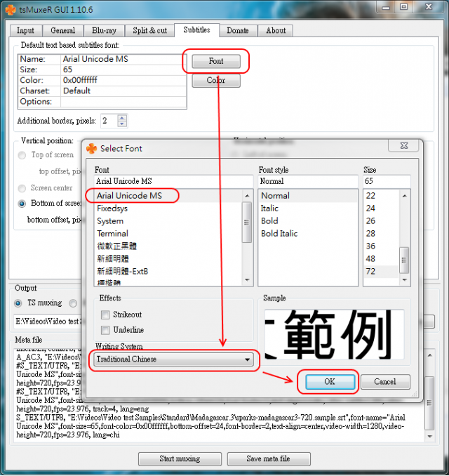Select Bottom of screen radio option
Screen dimensions: 449x476
[x=22, y=204]
